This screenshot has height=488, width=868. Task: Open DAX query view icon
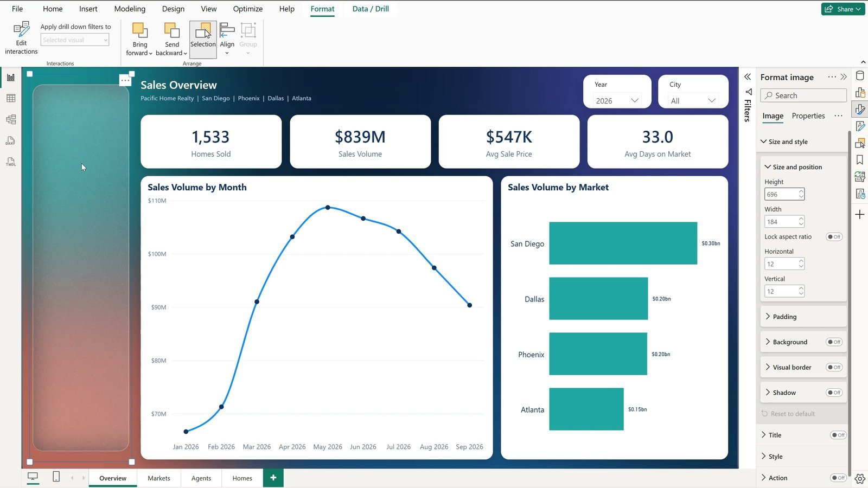tap(11, 140)
